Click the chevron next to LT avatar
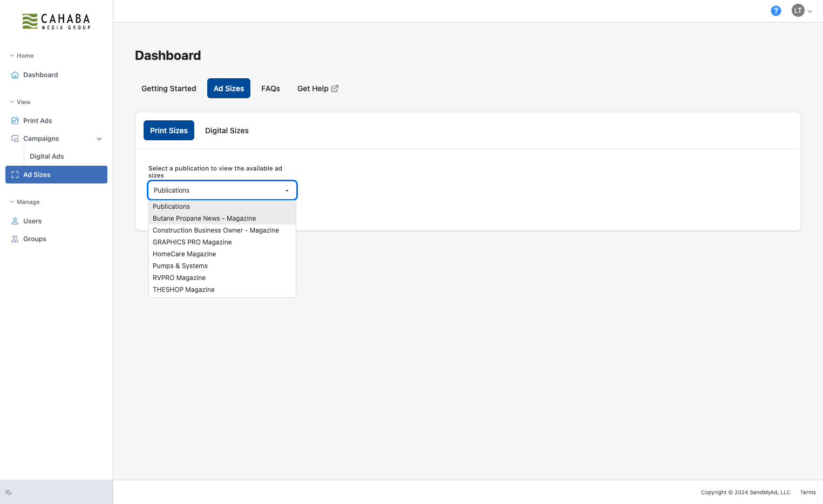The width and height of the screenshot is (823, 504). tap(810, 11)
